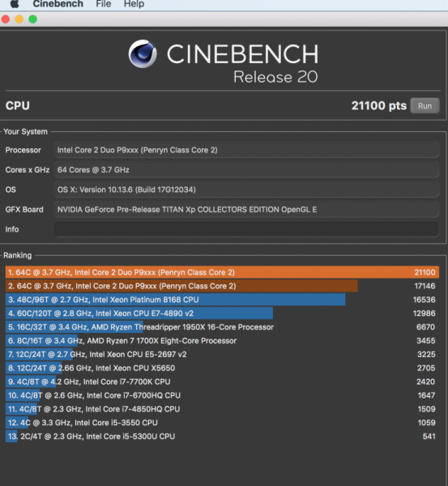The width and height of the screenshot is (448, 486).
Task: Select the Ryzen Threadripper 1950X ranking row
Action: click(x=222, y=326)
